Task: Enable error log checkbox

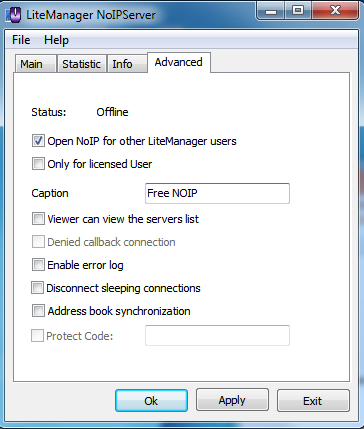Action: (38, 265)
